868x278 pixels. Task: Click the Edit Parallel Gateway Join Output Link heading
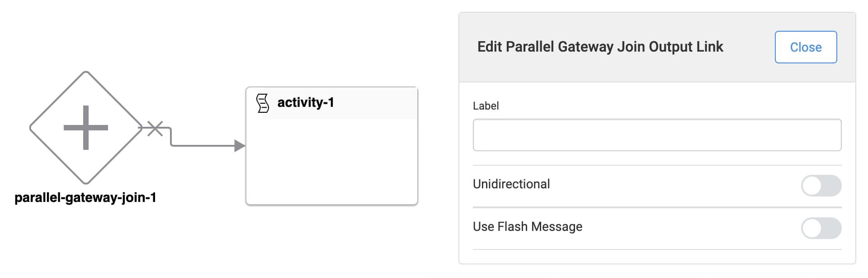tap(600, 47)
